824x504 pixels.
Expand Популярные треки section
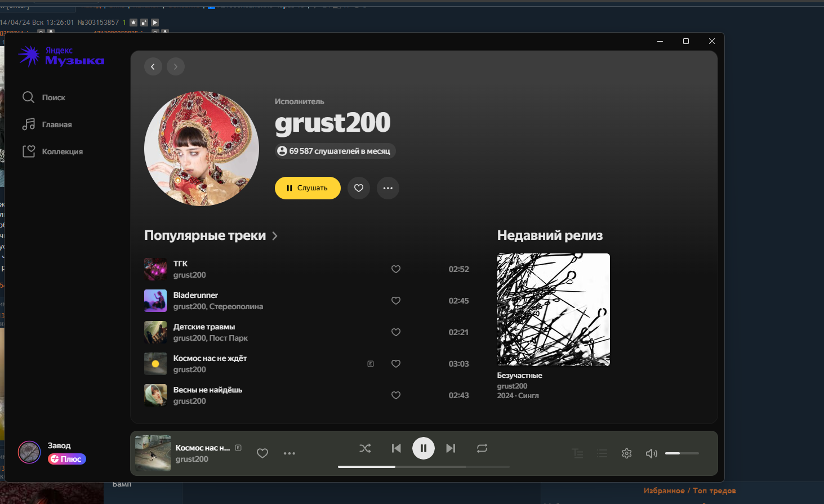(211, 235)
